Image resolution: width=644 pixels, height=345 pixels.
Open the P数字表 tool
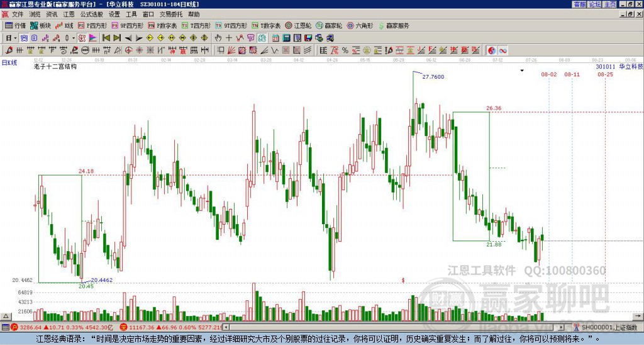162,25
